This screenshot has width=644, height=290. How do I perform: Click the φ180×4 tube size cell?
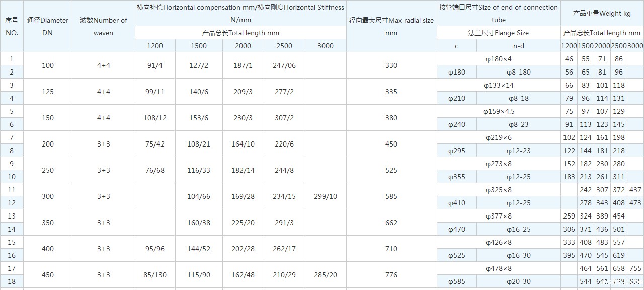coord(498,59)
